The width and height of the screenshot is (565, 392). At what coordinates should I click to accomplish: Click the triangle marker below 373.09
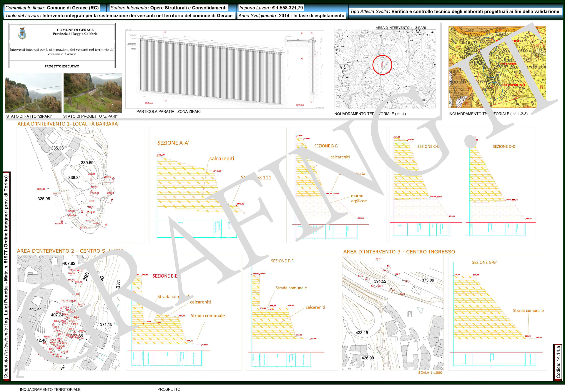coord(420,311)
